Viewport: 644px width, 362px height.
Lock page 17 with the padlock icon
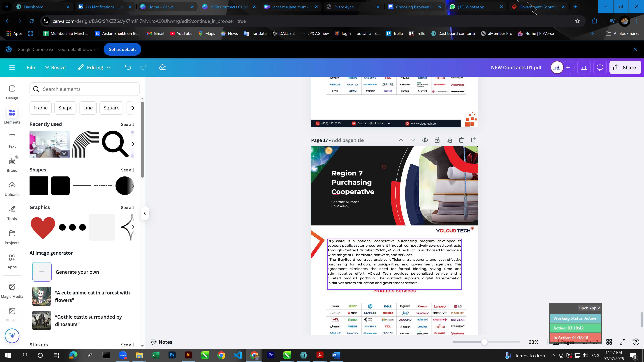tap(437, 140)
